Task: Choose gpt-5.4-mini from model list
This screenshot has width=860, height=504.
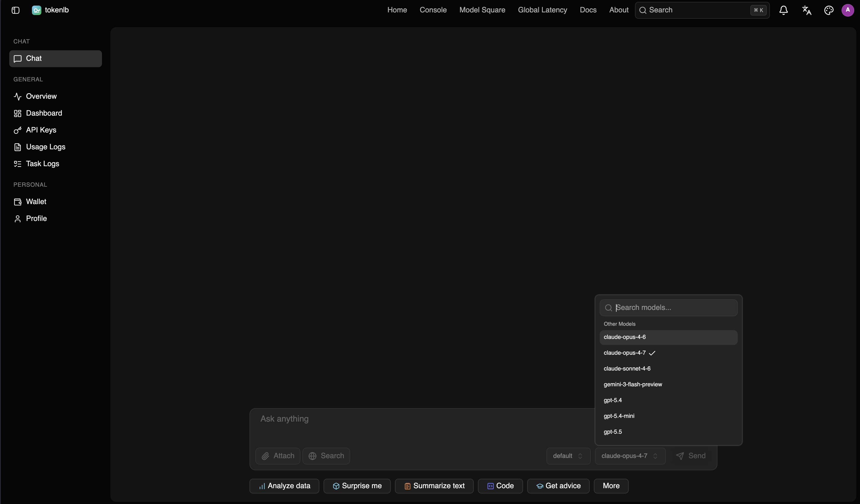Action: pos(668,416)
